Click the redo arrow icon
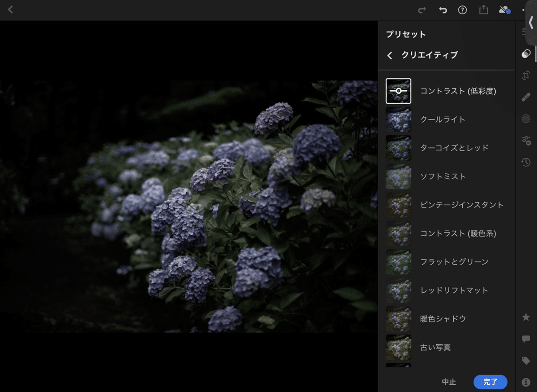Viewport: 537px width, 392px height. (422, 10)
